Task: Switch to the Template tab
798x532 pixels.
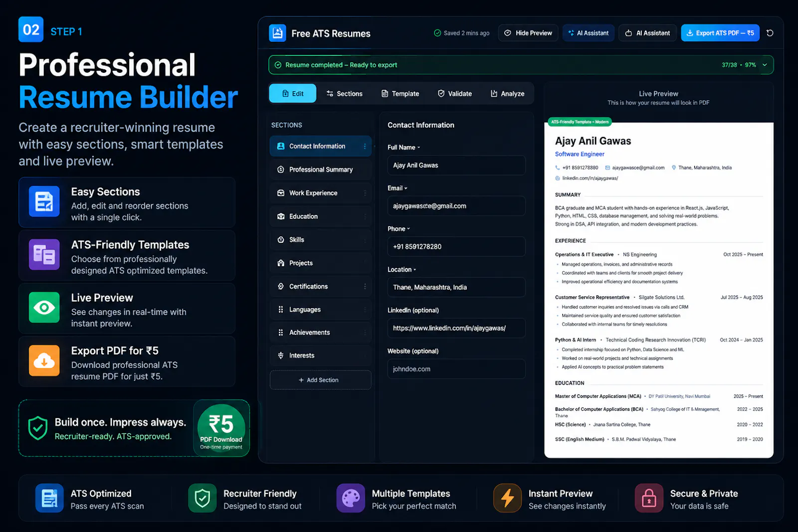Action: [x=400, y=93]
